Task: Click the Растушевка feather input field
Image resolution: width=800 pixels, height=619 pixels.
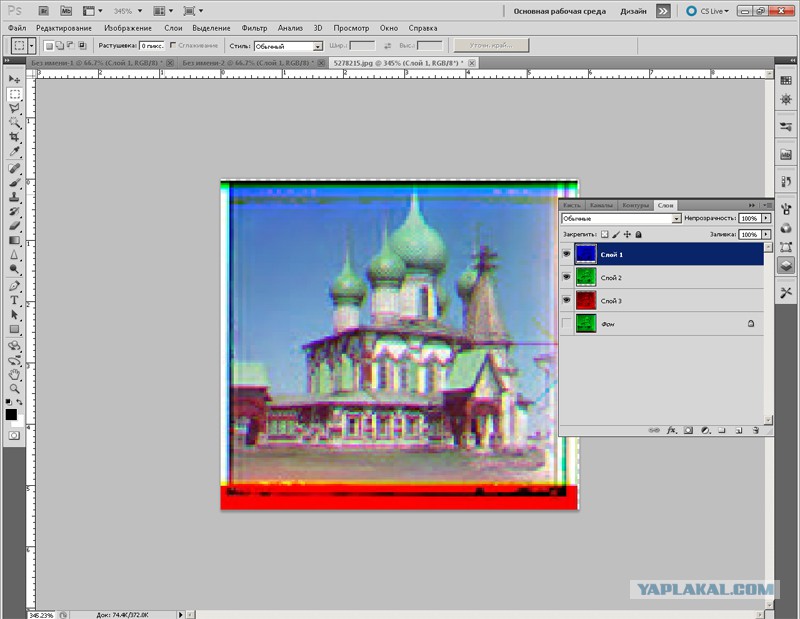Action: [152, 46]
